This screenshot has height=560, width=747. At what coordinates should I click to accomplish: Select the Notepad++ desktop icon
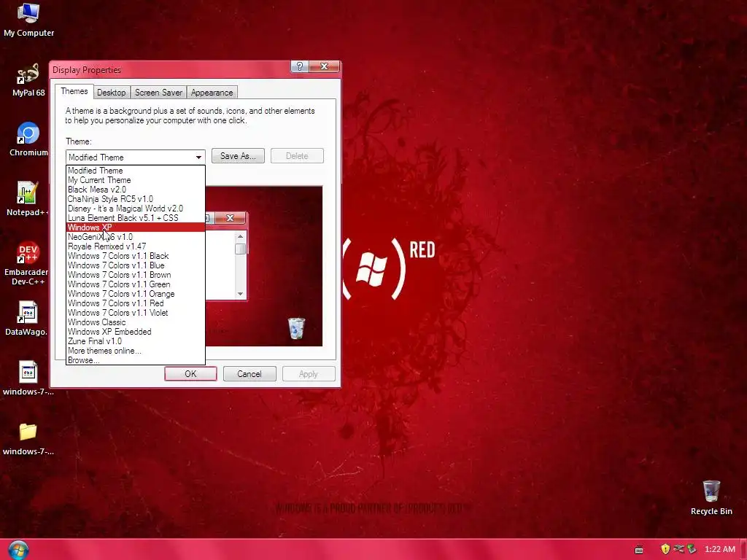pyautogui.click(x=27, y=200)
